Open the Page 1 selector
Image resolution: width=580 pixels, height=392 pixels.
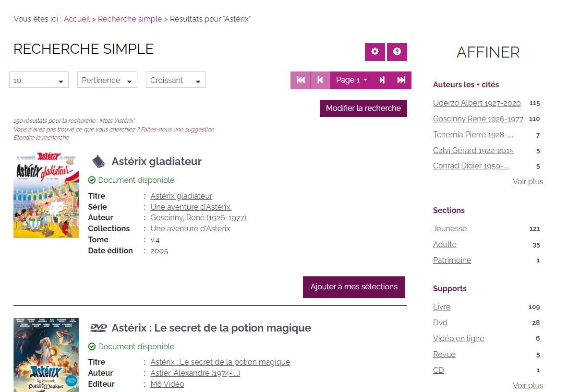(351, 80)
